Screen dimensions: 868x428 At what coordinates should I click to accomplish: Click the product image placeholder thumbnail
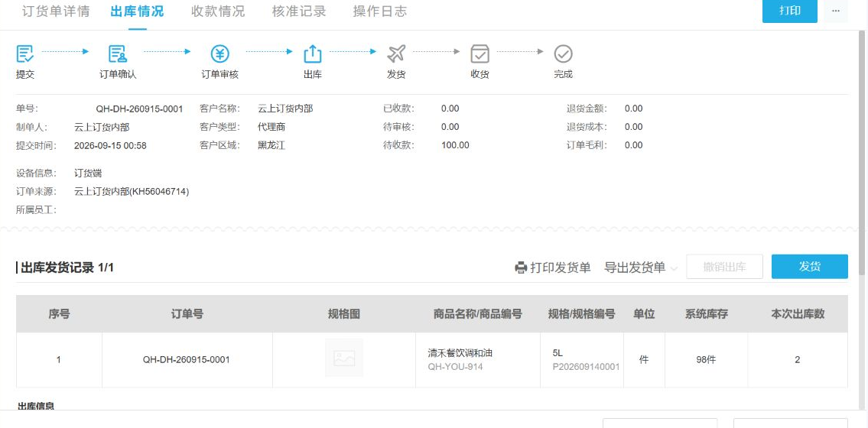(344, 358)
